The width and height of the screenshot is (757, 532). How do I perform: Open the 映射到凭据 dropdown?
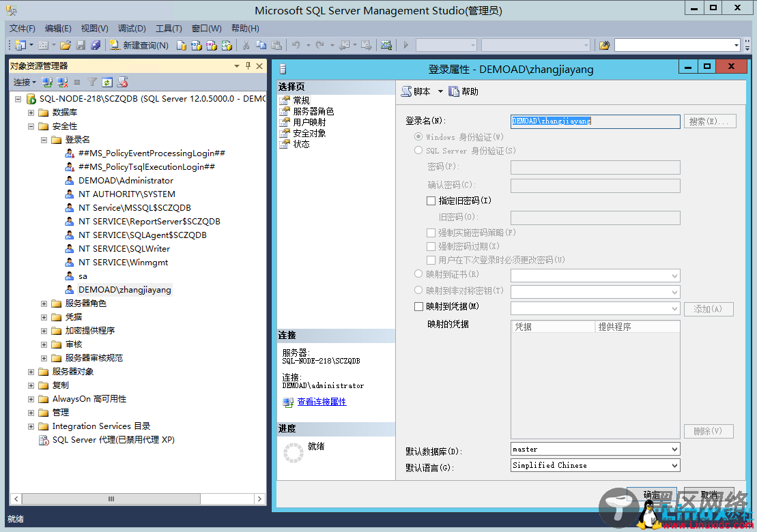coord(674,308)
